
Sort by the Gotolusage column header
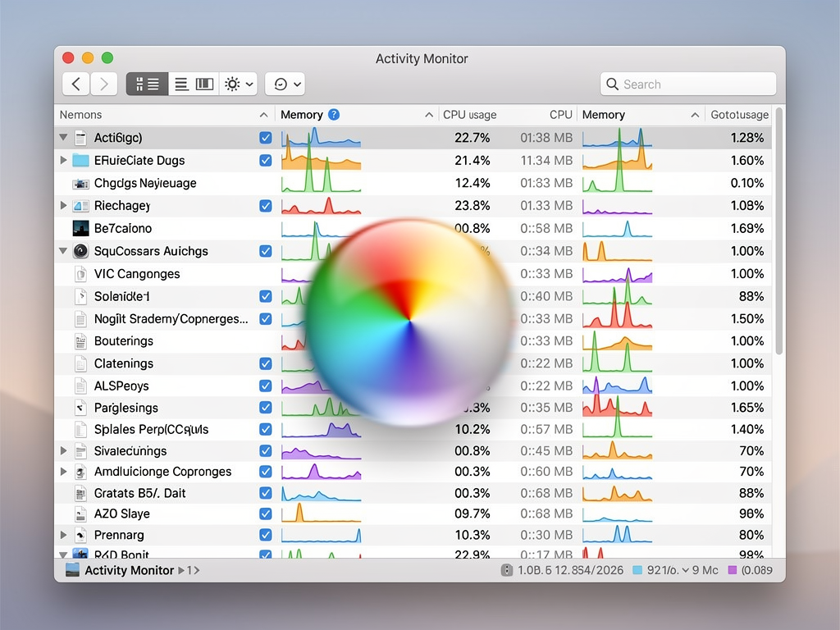(x=739, y=115)
